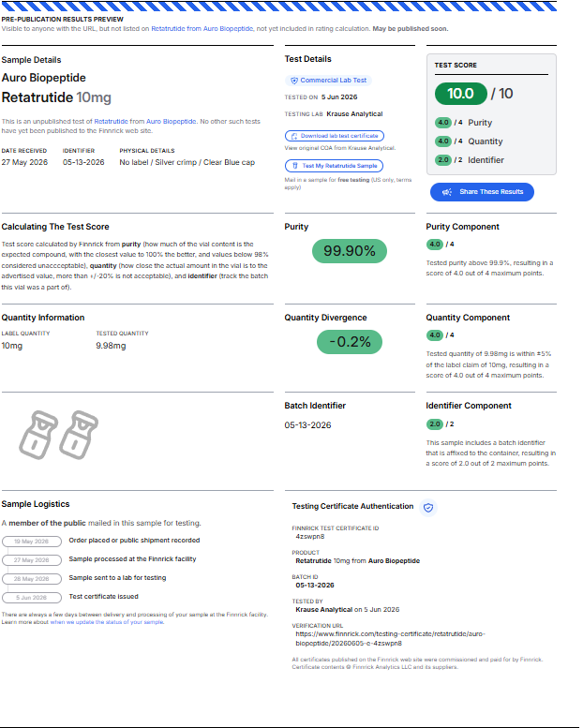
Task: Select the 19 May 2026 order placed date pill
Action: [x=32, y=542]
